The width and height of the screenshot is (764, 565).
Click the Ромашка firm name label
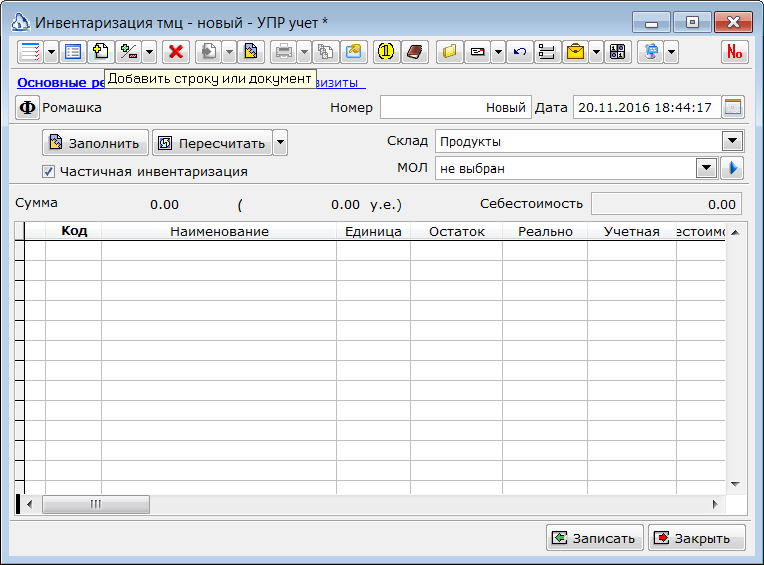72,107
